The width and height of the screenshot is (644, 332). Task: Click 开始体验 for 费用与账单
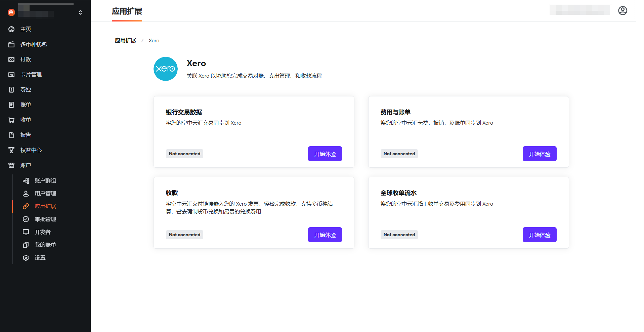click(539, 154)
